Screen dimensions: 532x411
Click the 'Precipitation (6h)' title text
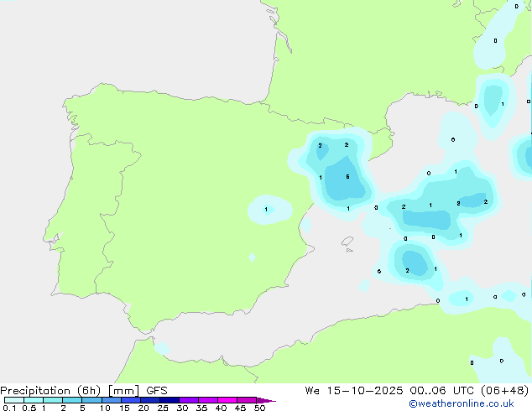[x=50, y=391]
